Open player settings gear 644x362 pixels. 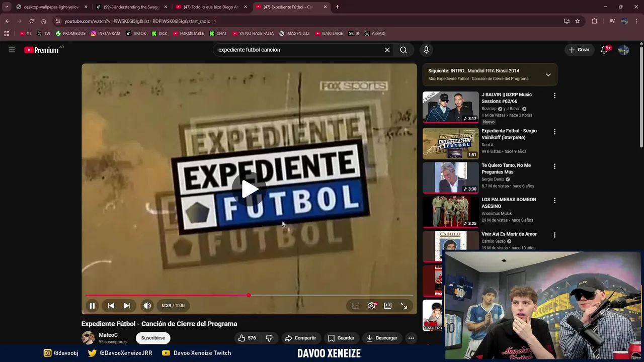point(372,305)
